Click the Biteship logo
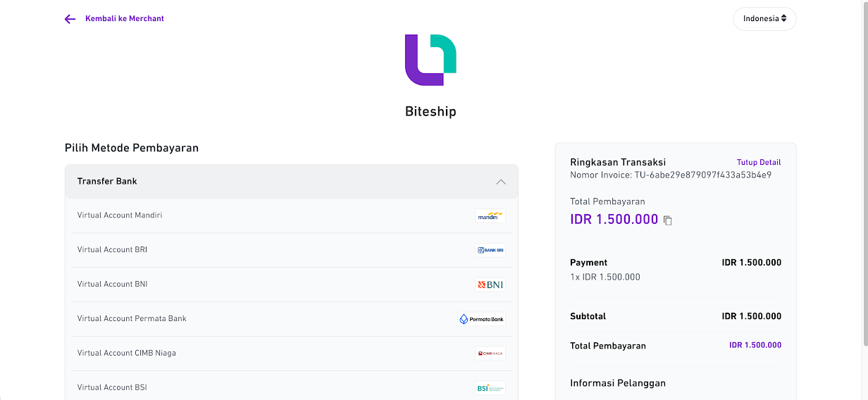Image resolution: width=868 pixels, height=400 pixels. point(430,60)
